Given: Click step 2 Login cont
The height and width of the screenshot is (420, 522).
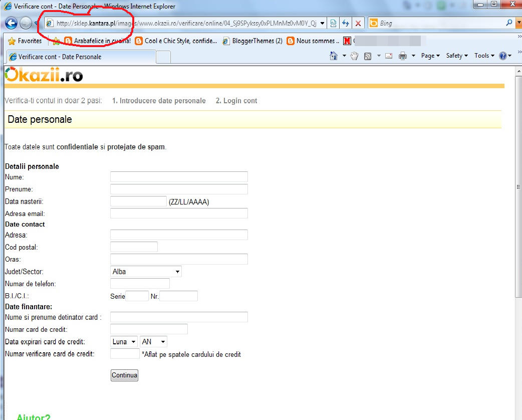Looking at the screenshot, I should coord(236,101).
